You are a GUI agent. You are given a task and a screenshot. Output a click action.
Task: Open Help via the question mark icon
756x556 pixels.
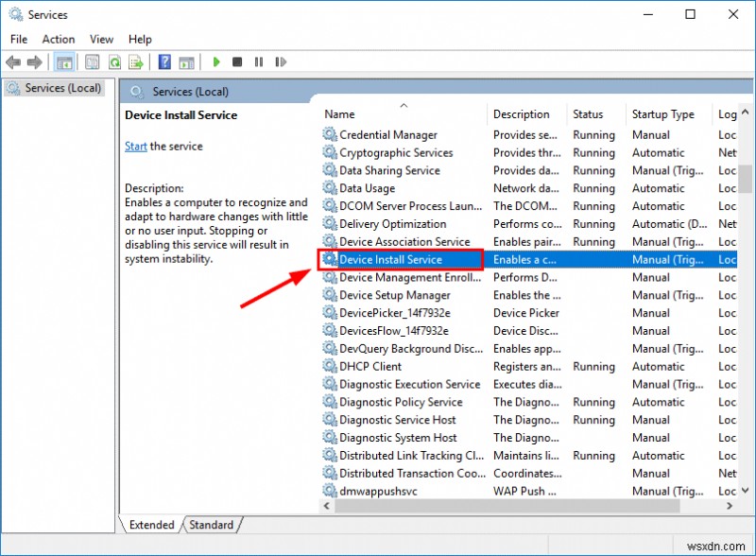[x=163, y=61]
